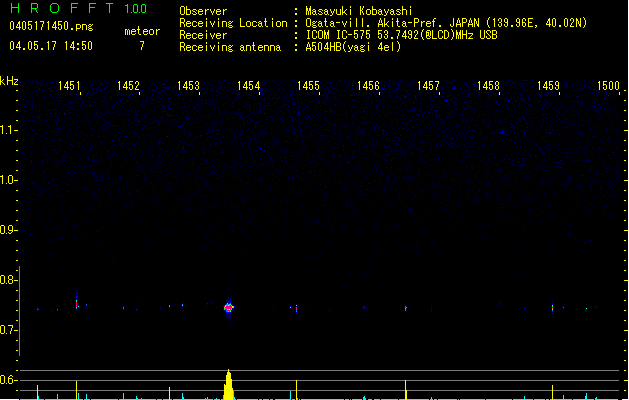Click the Observer field label
Viewport: 629px width, 400px height.
click(203, 11)
